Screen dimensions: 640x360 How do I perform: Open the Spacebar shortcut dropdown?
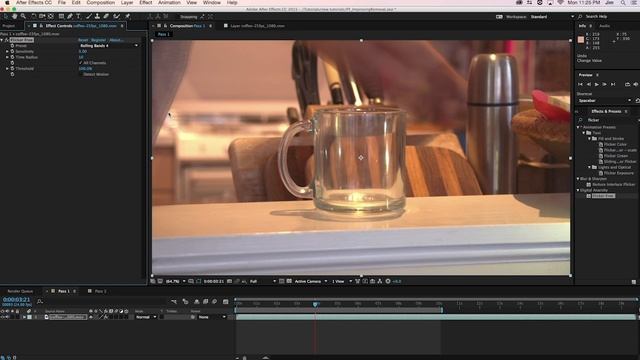pos(605,100)
